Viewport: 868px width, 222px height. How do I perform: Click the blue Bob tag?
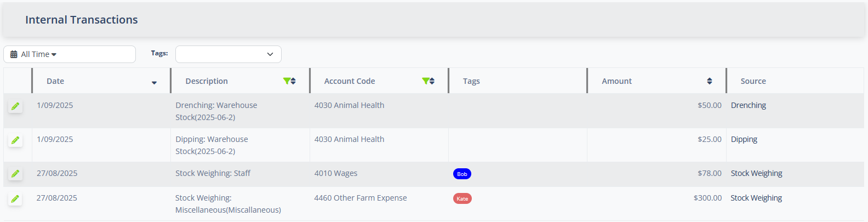click(x=462, y=174)
